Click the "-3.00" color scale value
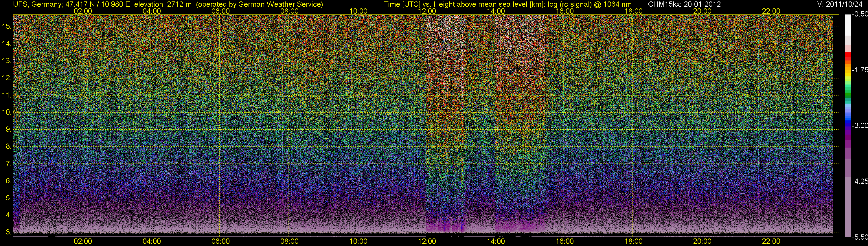 point(860,125)
